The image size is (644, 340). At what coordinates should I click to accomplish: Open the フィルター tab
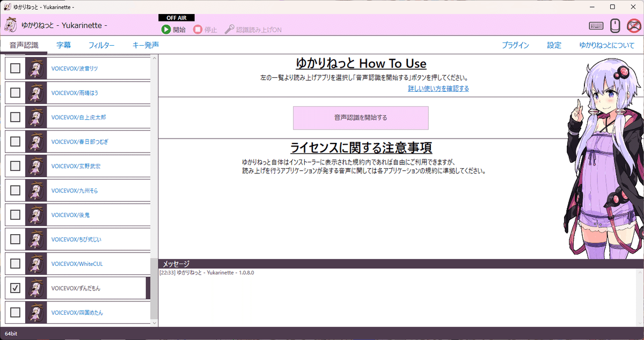point(101,45)
